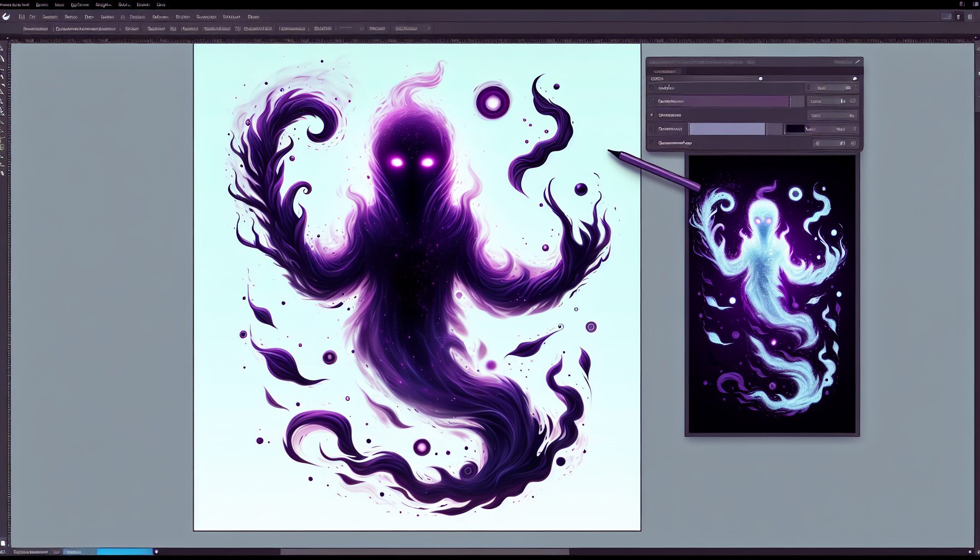This screenshot has height=560, width=980.
Task: Click the text label at the status bar's start
Action: pos(30,552)
